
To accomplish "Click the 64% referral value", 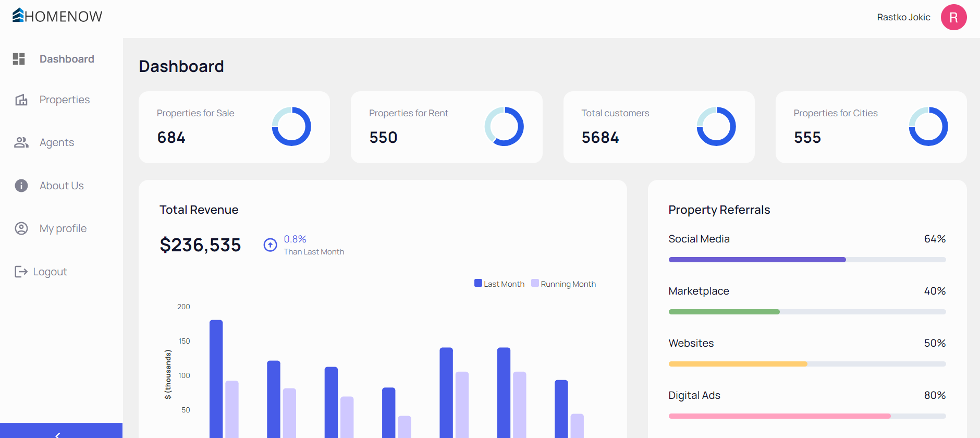I will click(935, 239).
